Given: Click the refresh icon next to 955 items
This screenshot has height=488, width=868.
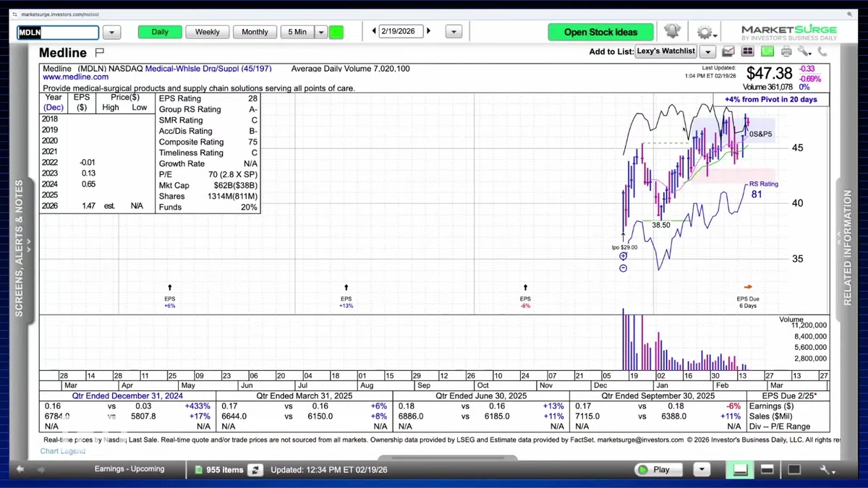Looking at the screenshot, I should (x=255, y=470).
